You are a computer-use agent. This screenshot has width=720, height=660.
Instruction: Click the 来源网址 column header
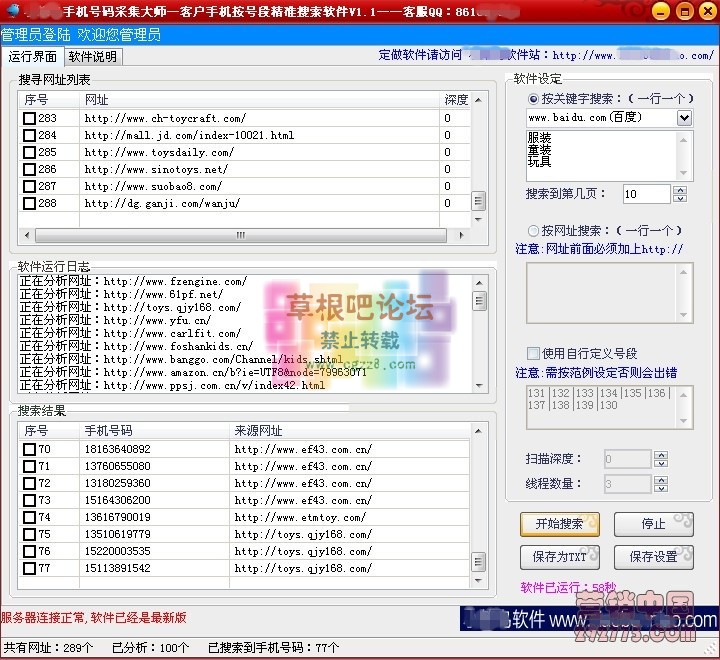(x=349, y=431)
